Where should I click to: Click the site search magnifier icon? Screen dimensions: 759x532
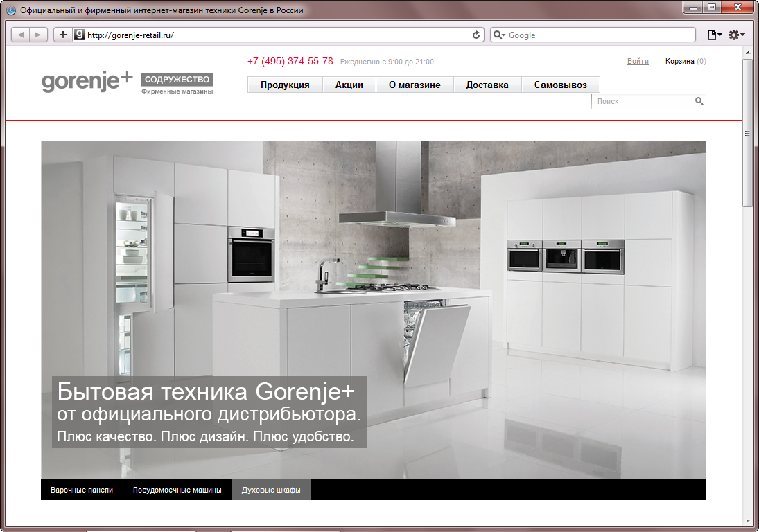[x=699, y=101]
